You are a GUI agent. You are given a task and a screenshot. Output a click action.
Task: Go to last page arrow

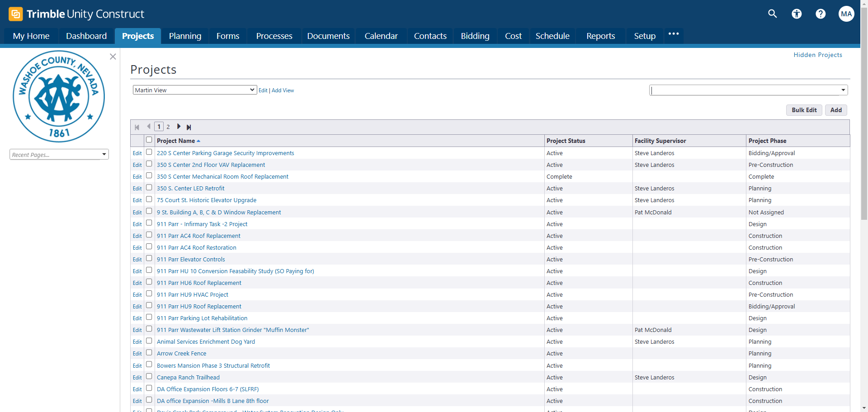[189, 127]
